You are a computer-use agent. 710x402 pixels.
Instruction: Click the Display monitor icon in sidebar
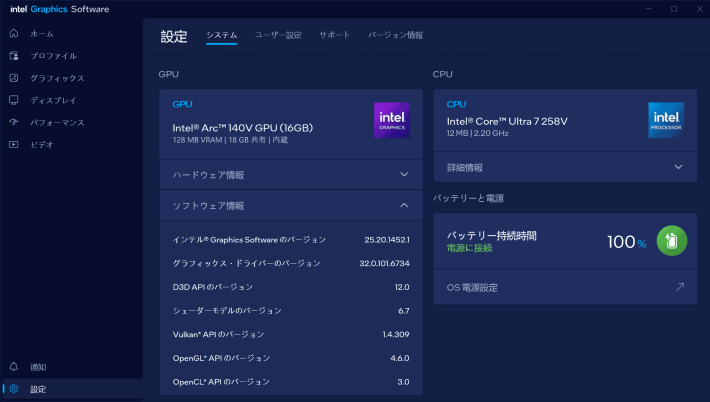pyautogui.click(x=14, y=100)
